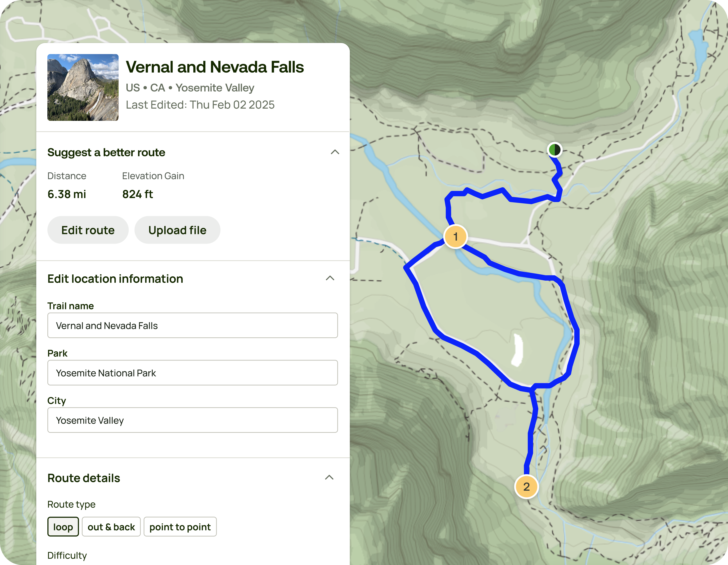Viewport: 728px width, 565px height.
Task: Collapse the Route details section
Action: (330, 478)
